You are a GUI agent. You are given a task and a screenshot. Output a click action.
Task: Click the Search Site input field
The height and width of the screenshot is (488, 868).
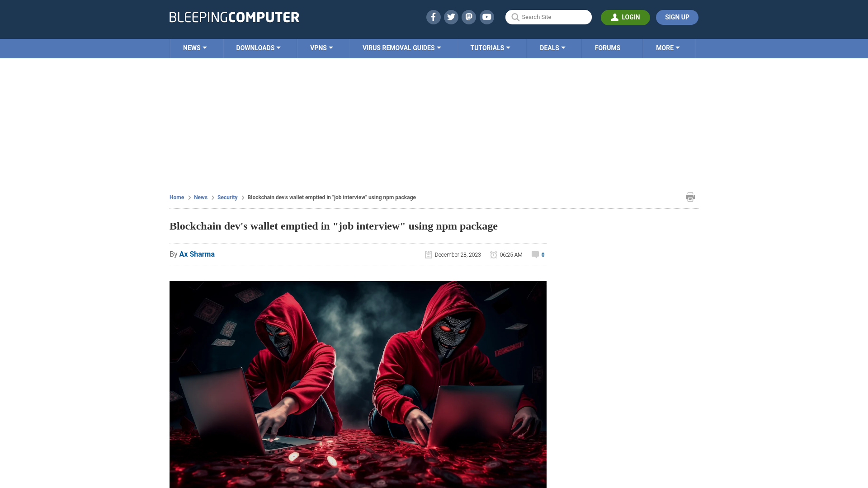[548, 17]
